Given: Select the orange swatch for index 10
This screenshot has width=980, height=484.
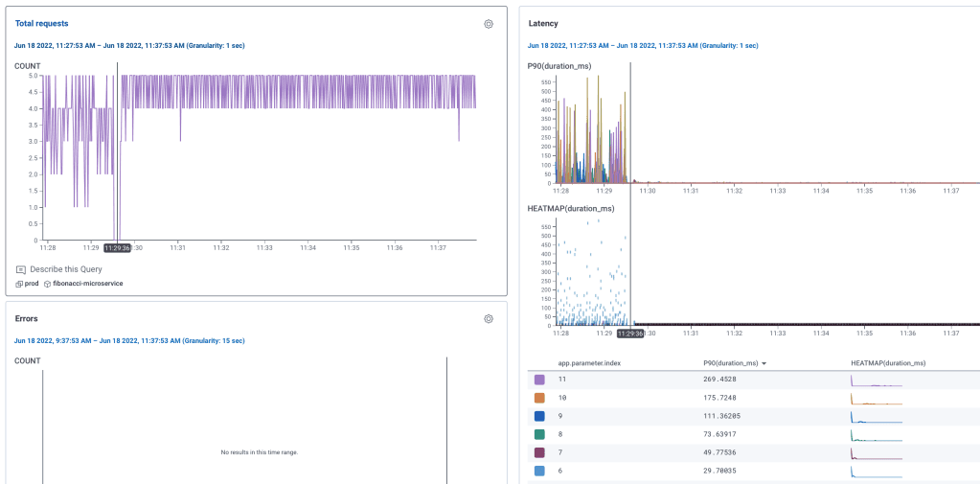Looking at the screenshot, I should (x=539, y=397).
